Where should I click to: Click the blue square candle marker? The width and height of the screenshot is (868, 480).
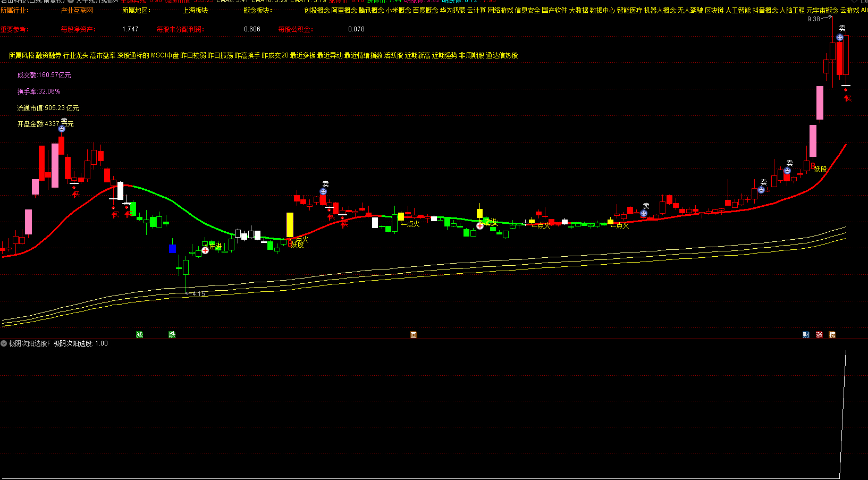click(x=172, y=248)
